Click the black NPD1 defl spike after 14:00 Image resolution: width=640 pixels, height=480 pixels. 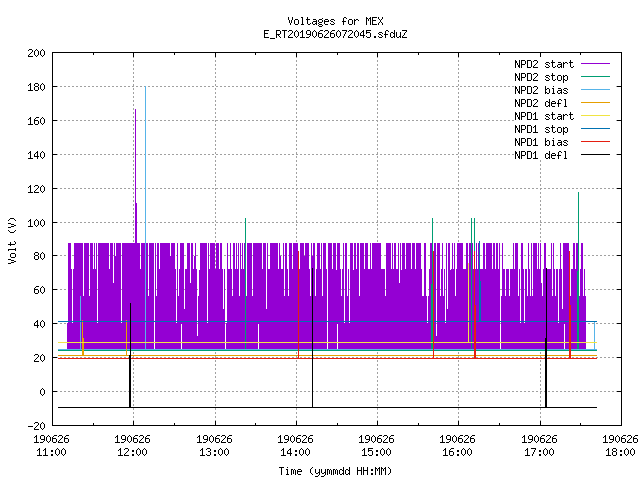pos(313,338)
